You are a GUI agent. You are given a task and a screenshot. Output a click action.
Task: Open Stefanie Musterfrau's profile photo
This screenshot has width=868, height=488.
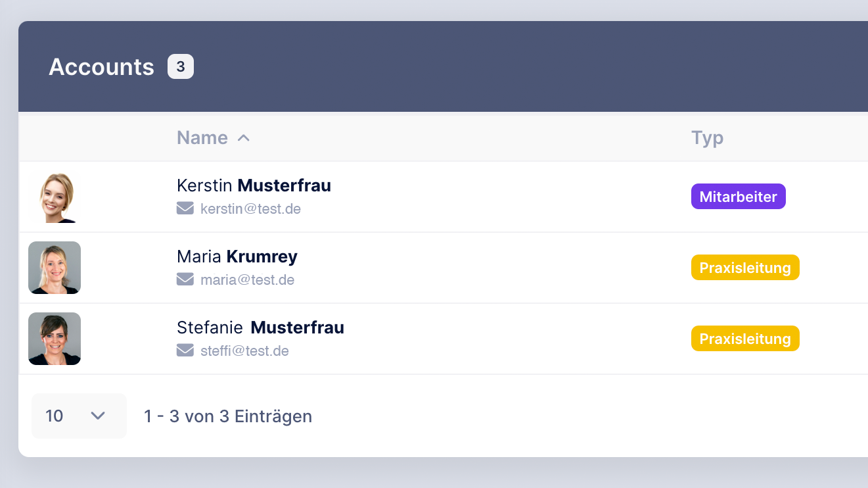point(55,339)
